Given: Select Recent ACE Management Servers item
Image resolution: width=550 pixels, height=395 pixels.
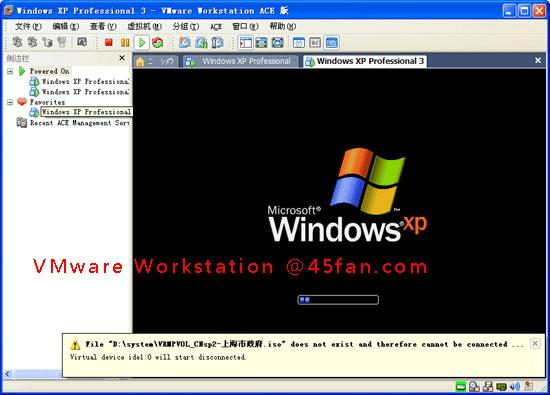Looking at the screenshot, I should point(80,123).
